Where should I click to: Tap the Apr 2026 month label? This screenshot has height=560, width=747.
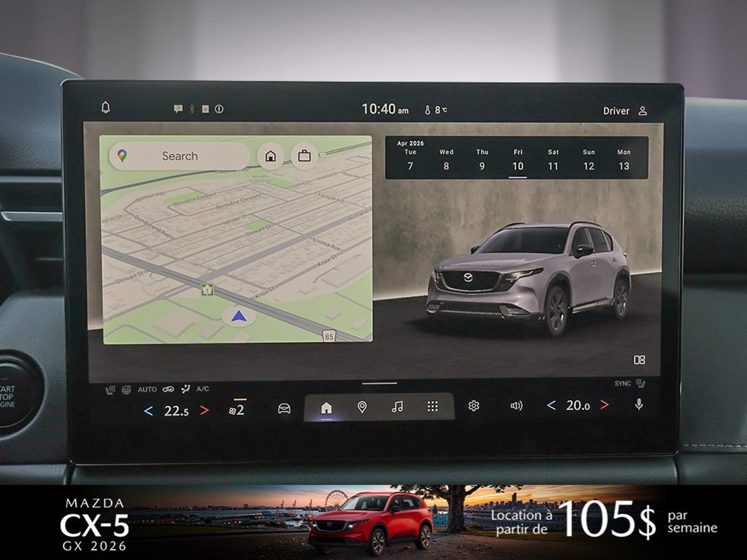[x=410, y=143]
